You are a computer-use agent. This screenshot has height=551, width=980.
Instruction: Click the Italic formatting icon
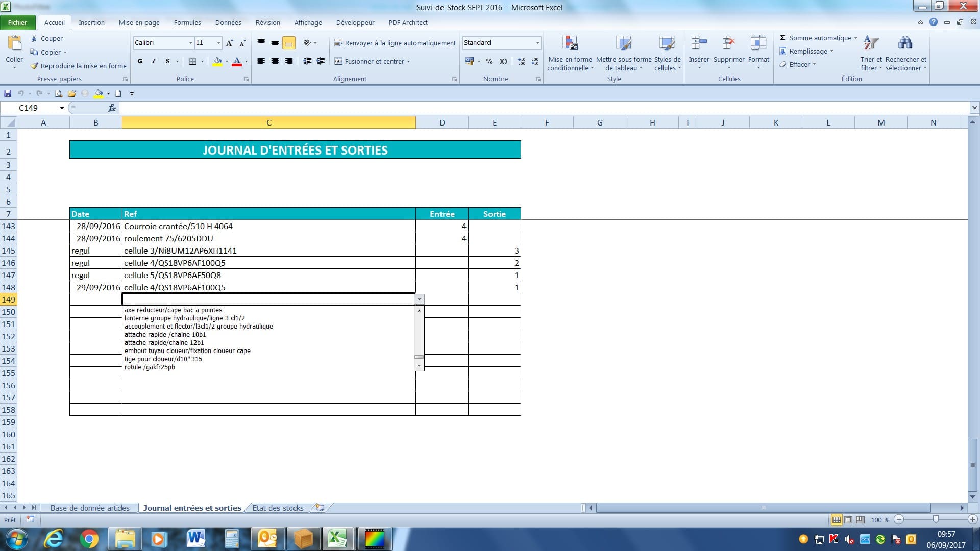pyautogui.click(x=154, y=61)
